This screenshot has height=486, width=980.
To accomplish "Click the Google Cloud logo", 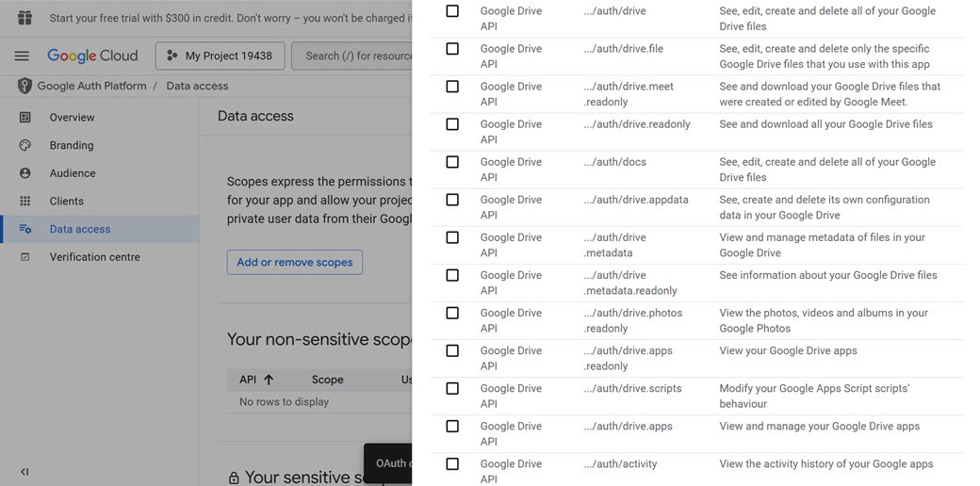I will click(x=92, y=57).
